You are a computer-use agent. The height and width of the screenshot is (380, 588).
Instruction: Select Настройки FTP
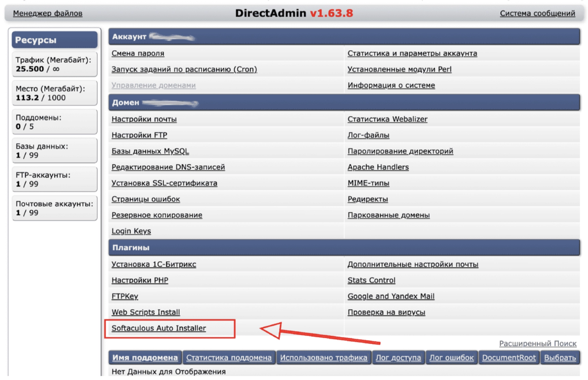pyautogui.click(x=139, y=135)
